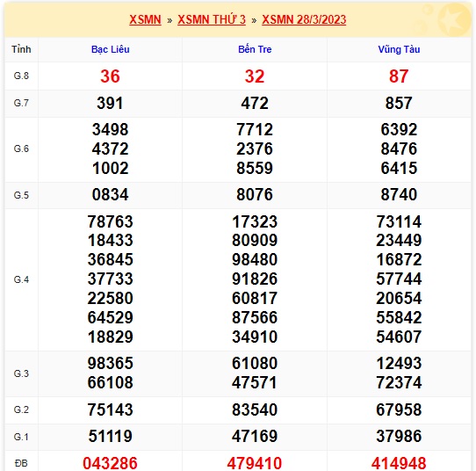Select G.4 number 36845
The width and height of the screenshot is (476, 471).
pos(110,259)
